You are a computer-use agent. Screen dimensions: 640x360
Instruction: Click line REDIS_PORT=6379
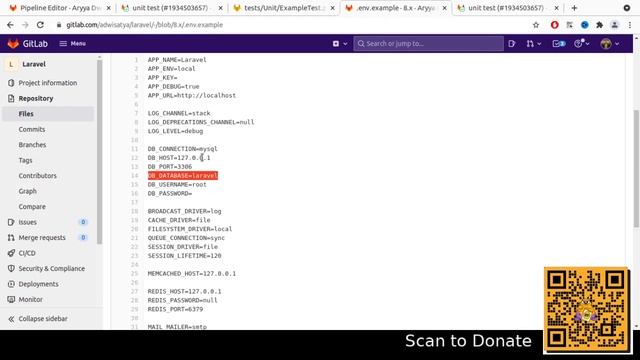pos(176,309)
